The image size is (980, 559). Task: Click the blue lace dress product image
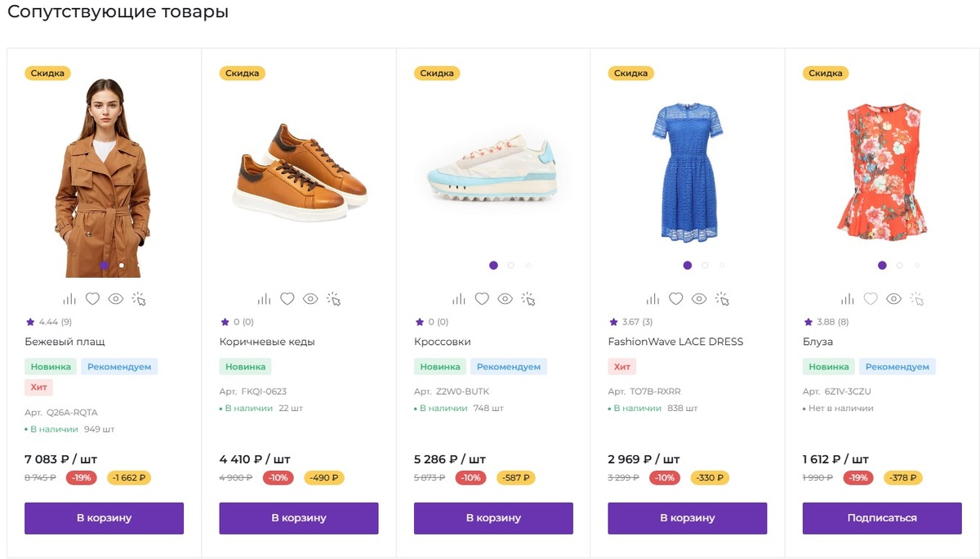(687, 172)
